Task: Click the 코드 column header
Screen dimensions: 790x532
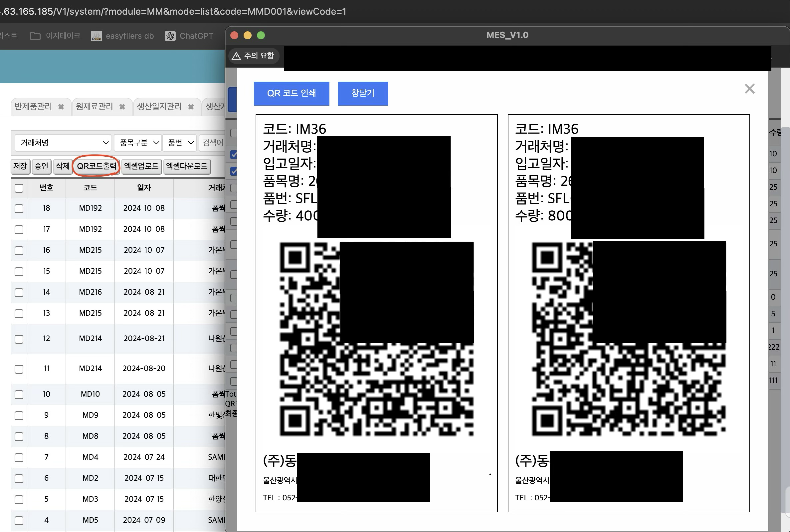Action: click(90, 188)
